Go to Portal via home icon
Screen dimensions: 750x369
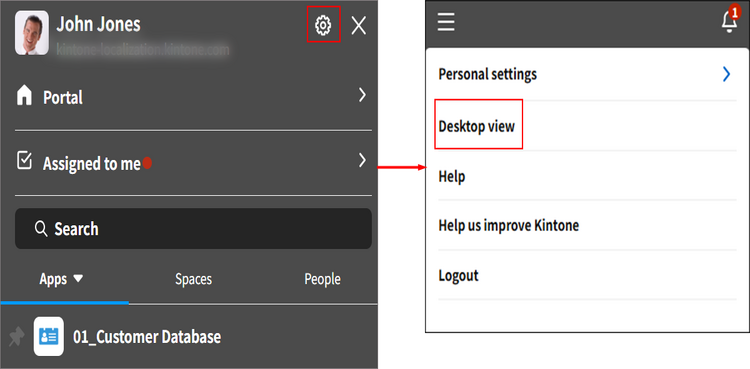pos(24,96)
